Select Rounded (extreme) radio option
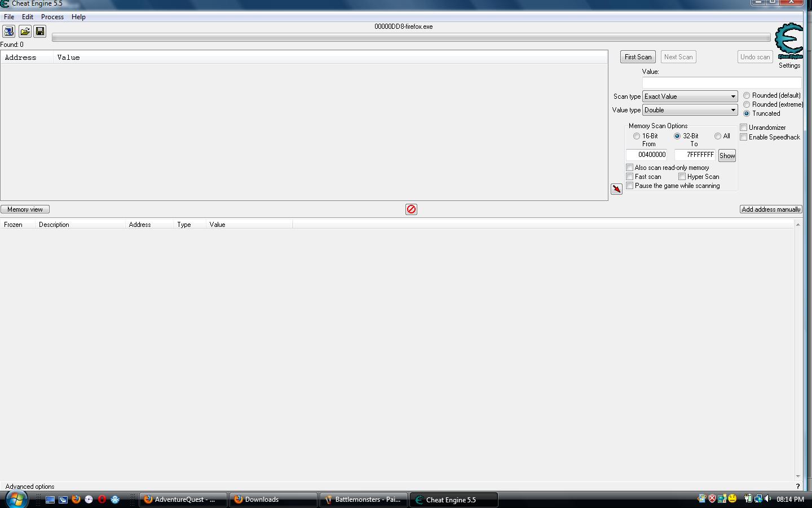Viewport: 812px width, 508px height. (x=747, y=104)
